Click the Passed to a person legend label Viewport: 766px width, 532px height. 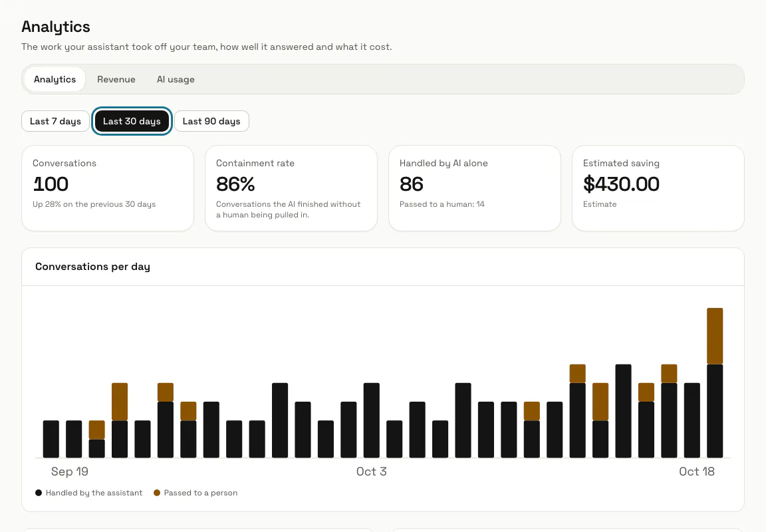[x=200, y=493]
